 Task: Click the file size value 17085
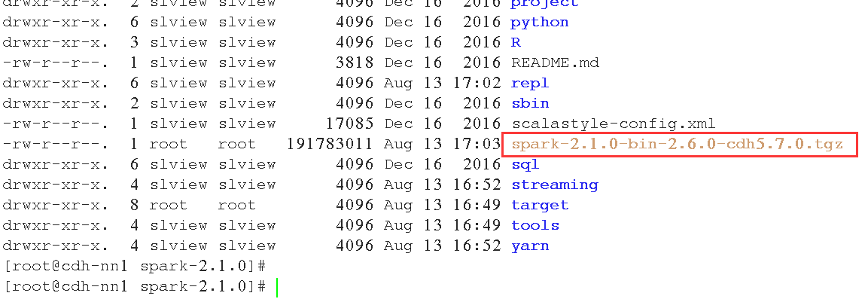[349, 124]
